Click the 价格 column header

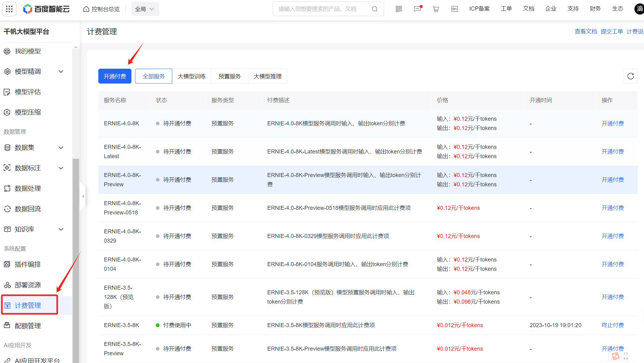click(442, 100)
